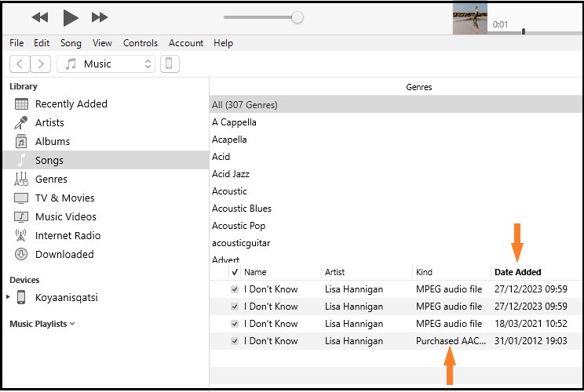Choose the Acoustic genre
The height and width of the screenshot is (392, 584).
pos(229,191)
